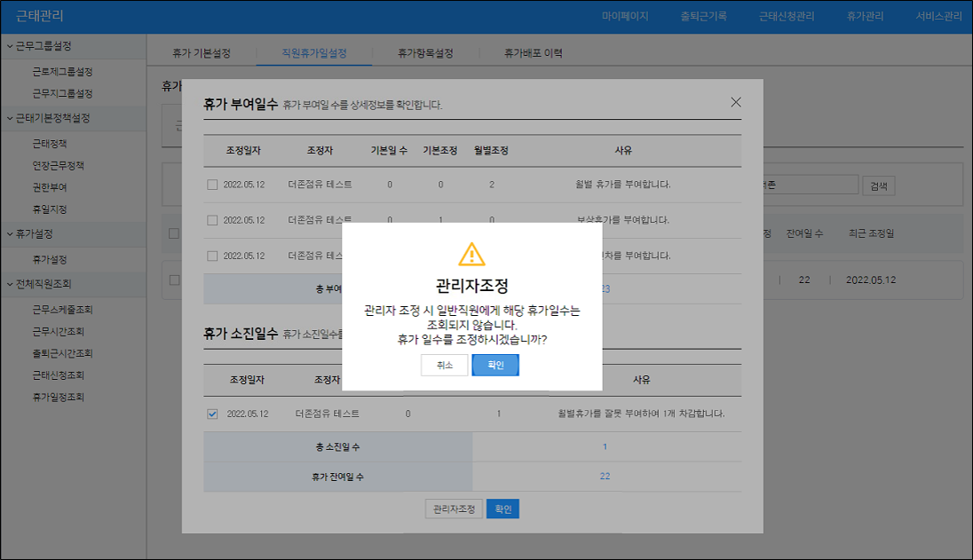Collapse the 근무그룹설정 sidebar section
The height and width of the screenshot is (560, 973).
click(x=10, y=46)
